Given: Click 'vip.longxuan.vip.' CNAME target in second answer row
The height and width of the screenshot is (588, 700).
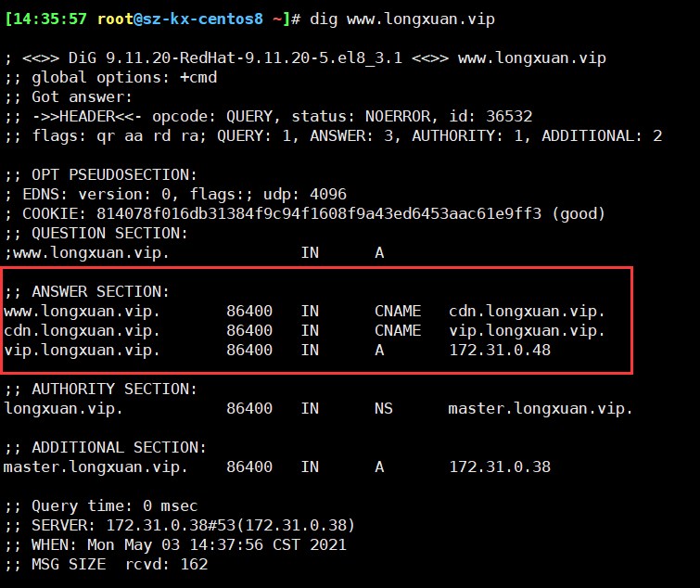Looking at the screenshot, I should [x=527, y=331].
